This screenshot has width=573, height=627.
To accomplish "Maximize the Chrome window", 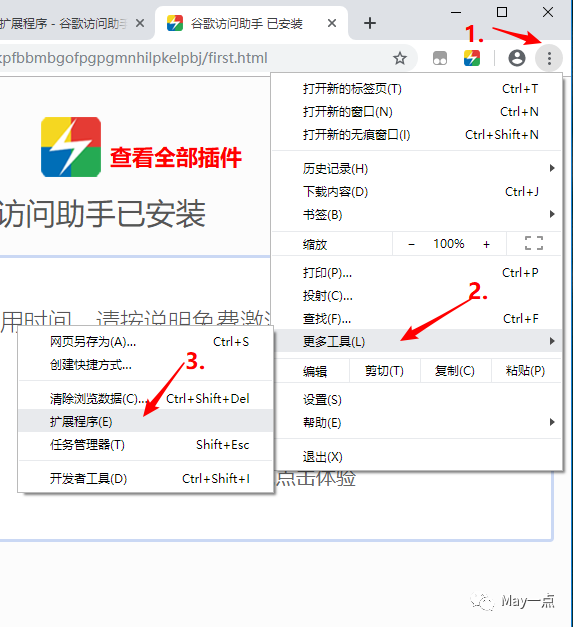I will [502, 12].
